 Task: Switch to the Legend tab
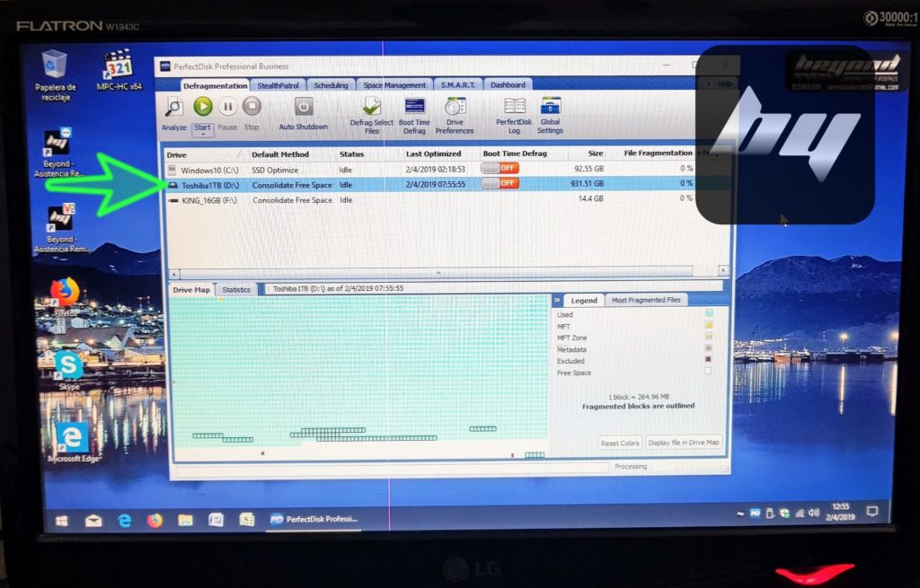pyautogui.click(x=584, y=301)
